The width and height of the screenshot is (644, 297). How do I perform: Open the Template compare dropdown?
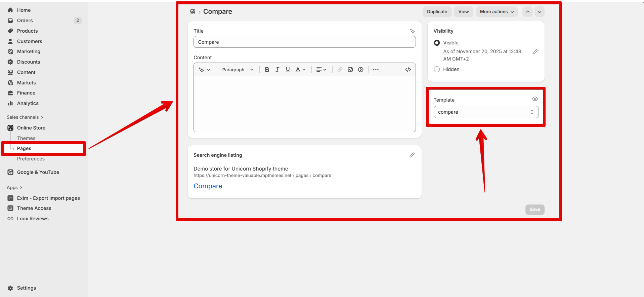click(486, 112)
